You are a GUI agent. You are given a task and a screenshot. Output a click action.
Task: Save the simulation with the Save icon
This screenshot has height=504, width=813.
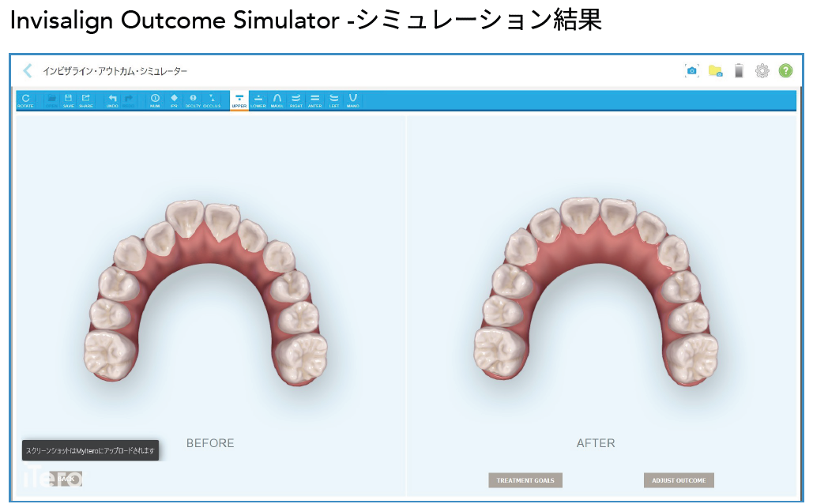(69, 100)
